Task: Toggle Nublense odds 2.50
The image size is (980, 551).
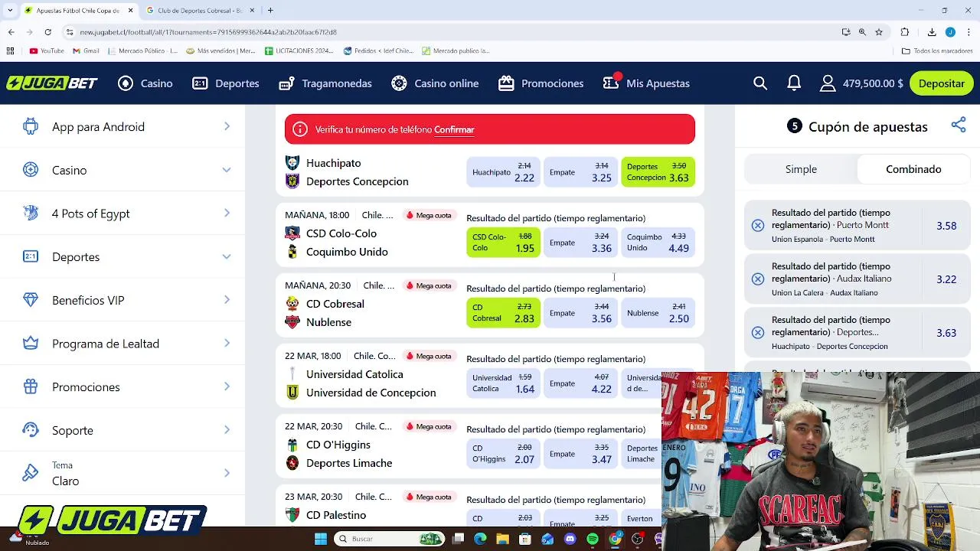Action: pos(658,313)
